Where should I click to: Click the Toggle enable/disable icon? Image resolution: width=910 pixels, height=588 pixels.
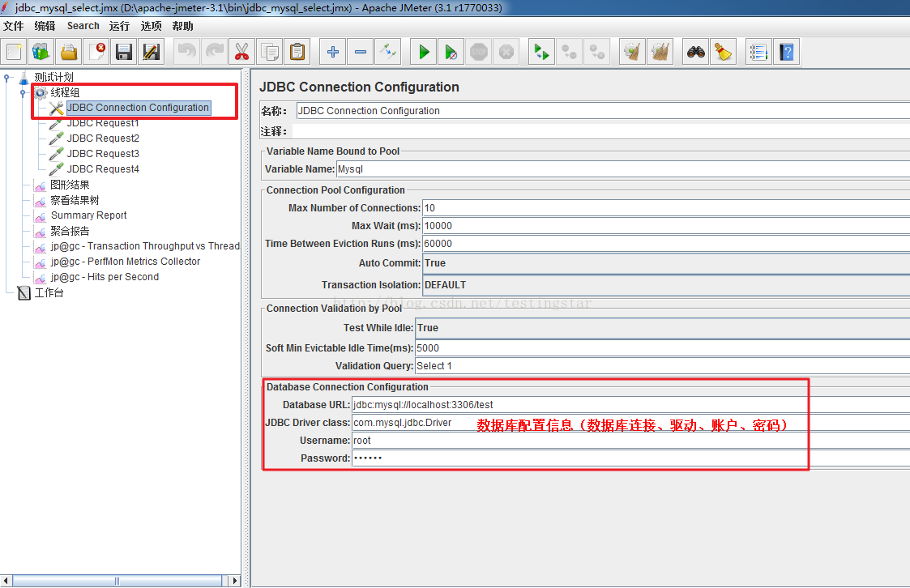point(387,52)
